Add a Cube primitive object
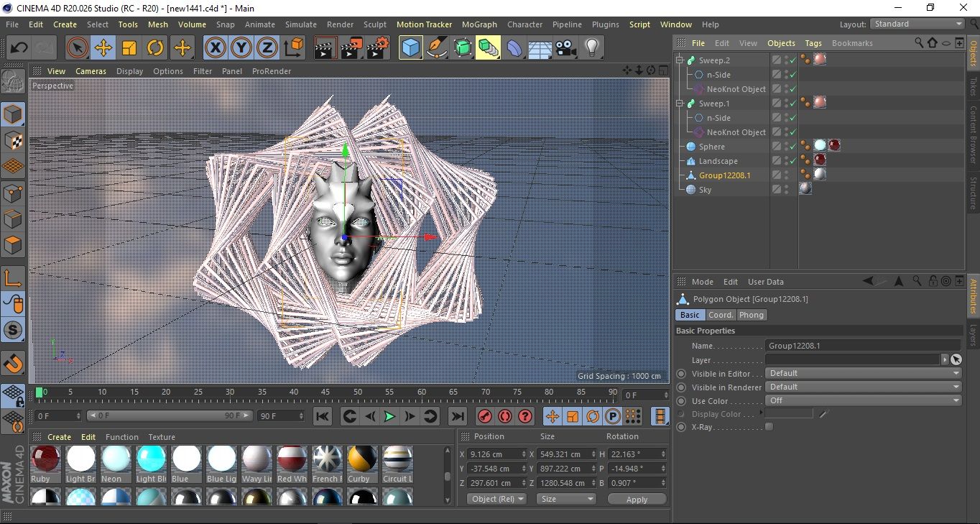980x524 pixels. (410, 48)
